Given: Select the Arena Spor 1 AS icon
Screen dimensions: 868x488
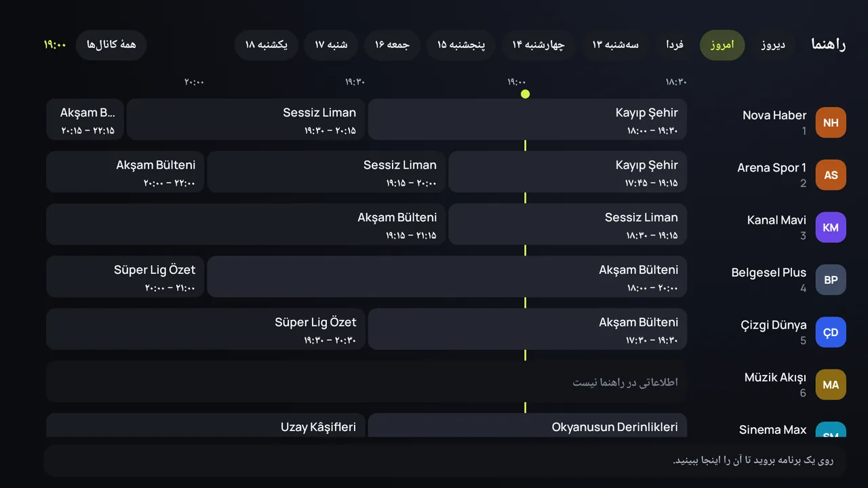Looking at the screenshot, I should (x=831, y=175).
